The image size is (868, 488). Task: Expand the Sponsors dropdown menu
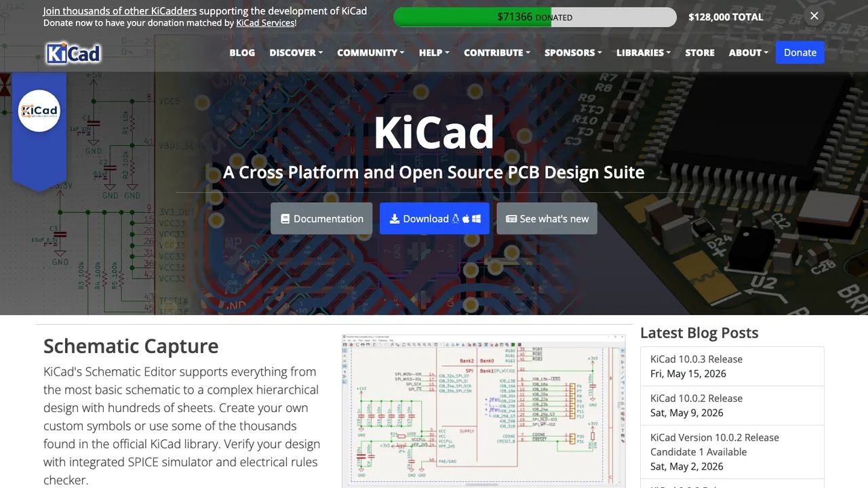pos(573,52)
